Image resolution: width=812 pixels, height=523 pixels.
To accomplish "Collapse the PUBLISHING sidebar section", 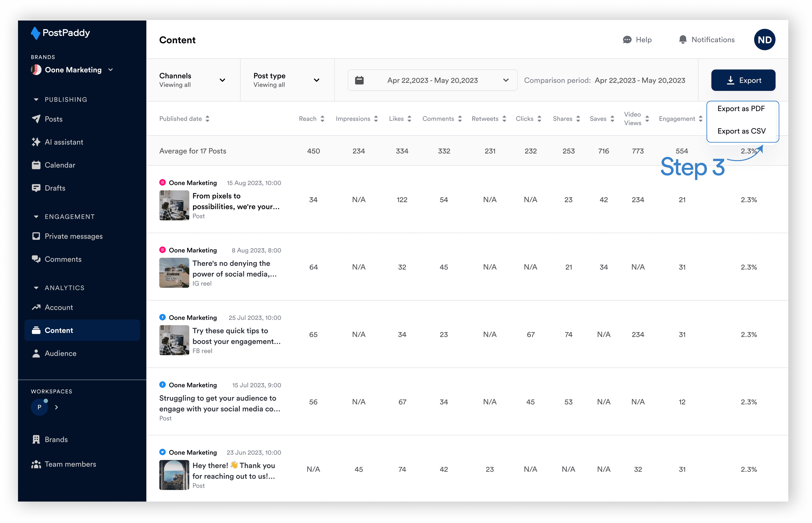I will pyautogui.click(x=36, y=100).
